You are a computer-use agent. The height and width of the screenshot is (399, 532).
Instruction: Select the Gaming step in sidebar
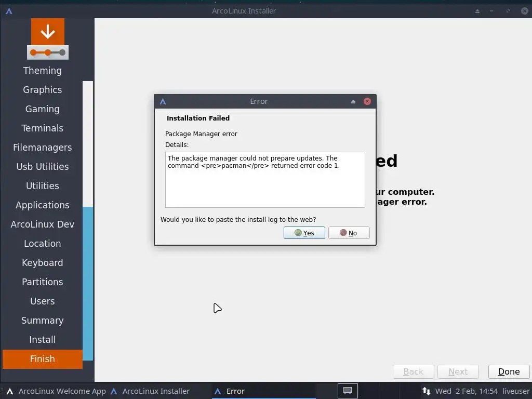coord(43,109)
